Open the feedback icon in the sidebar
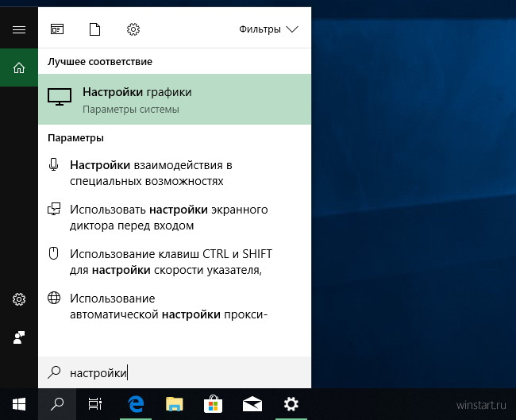Screen dimensions: 516x420 tap(19, 337)
